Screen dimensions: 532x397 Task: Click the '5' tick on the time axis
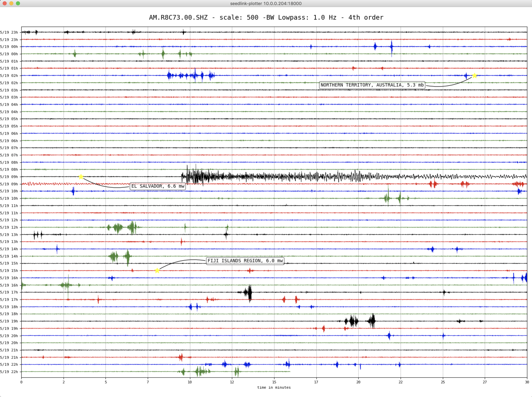point(106,382)
